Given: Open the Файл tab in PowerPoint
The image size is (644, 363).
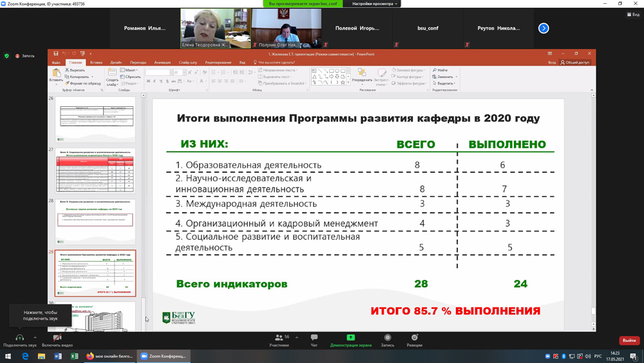Looking at the screenshot, I should [x=56, y=63].
